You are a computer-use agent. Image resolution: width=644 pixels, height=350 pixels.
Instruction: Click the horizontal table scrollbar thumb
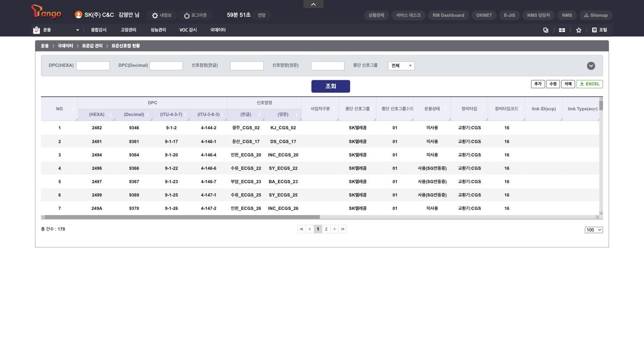[x=182, y=217]
